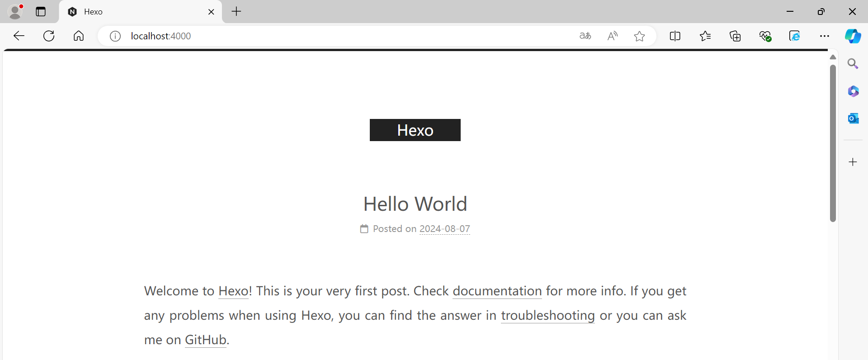This screenshot has width=868, height=360.
Task: Add this page to favorites star
Action: coord(639,36)
